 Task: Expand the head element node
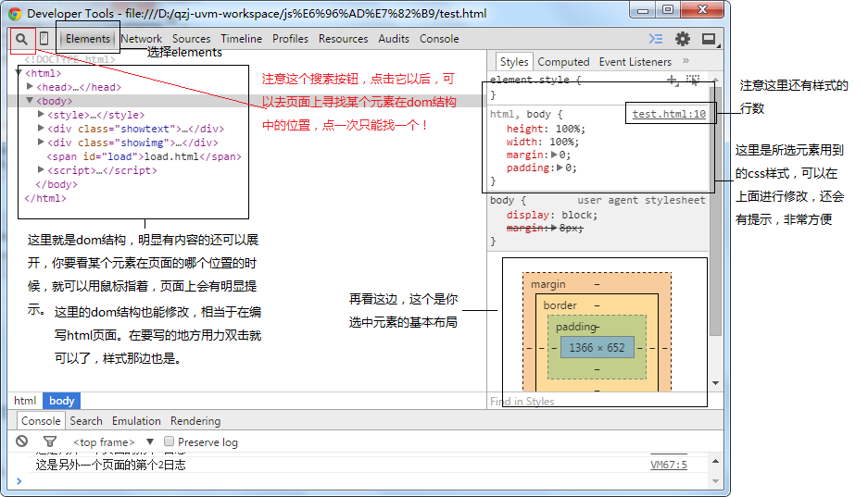pos(30,86)
